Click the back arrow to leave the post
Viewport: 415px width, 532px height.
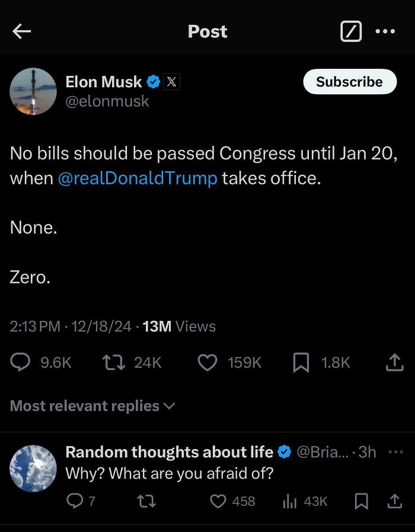tap(22, 31)
